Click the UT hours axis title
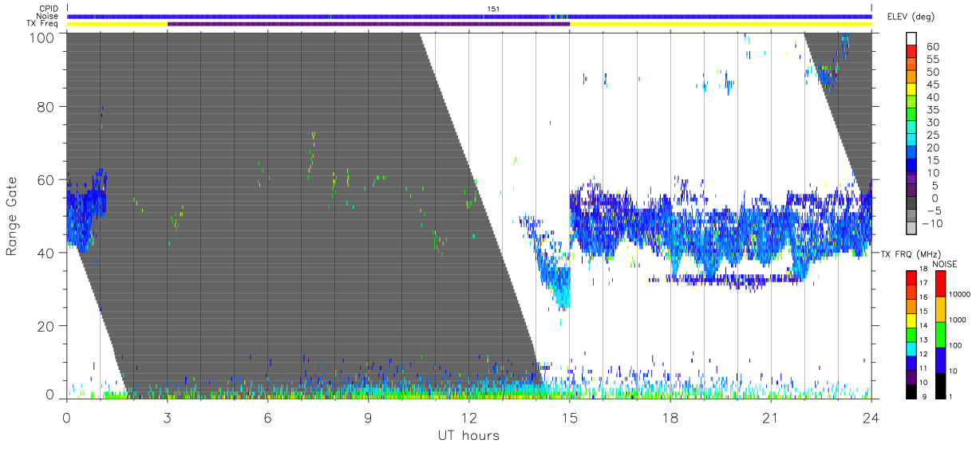The width and height of the screenshot is (980, 452). coord(468,435)
